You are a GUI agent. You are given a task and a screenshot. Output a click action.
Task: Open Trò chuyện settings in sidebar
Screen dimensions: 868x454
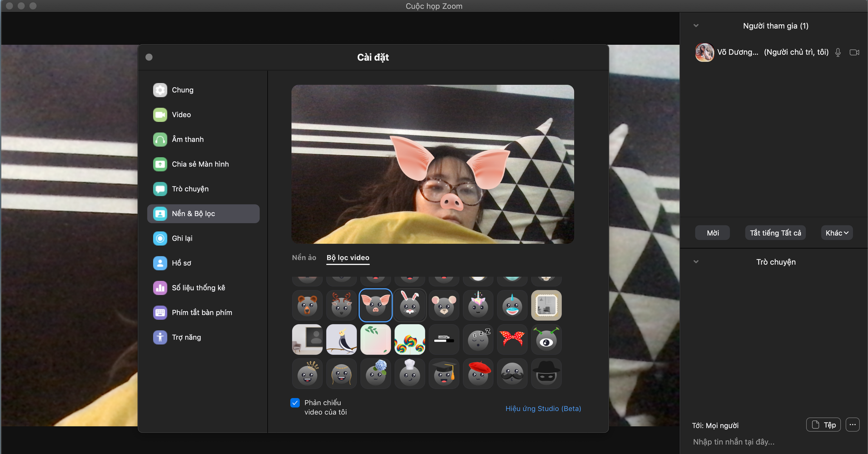[x=203, y=189]
